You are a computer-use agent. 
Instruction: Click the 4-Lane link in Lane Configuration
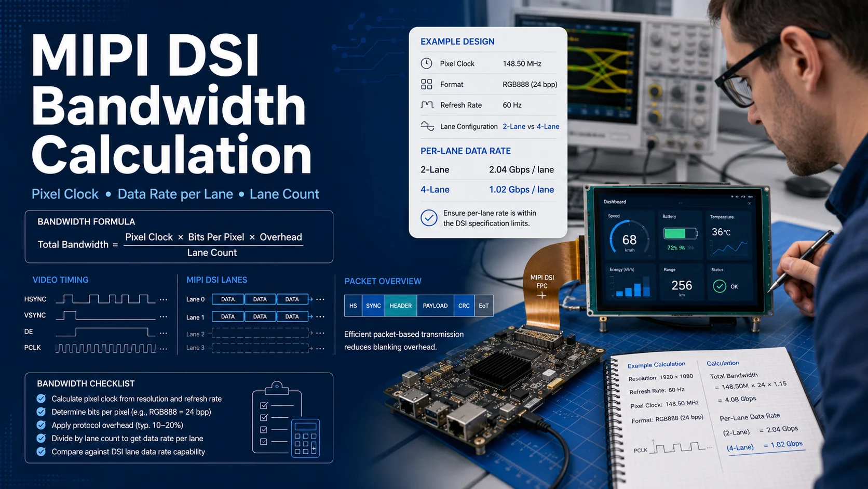(x=548, y=126)
